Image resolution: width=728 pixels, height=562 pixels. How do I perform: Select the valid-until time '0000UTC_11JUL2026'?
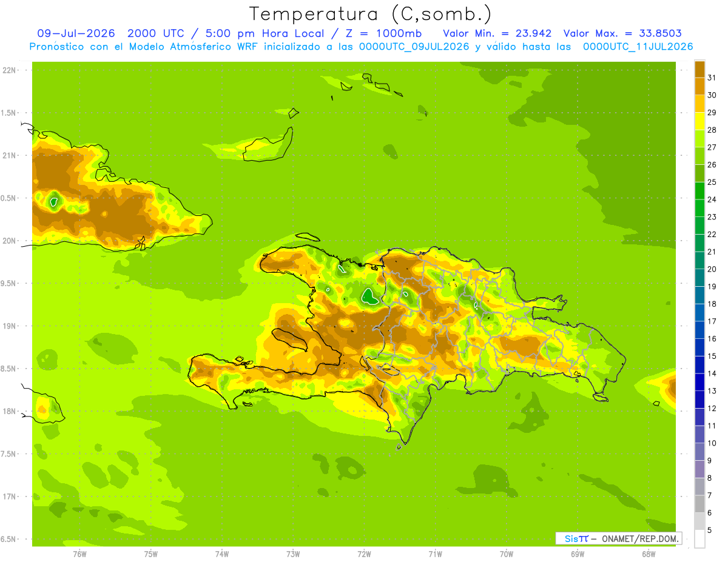(x=638, y=47)
